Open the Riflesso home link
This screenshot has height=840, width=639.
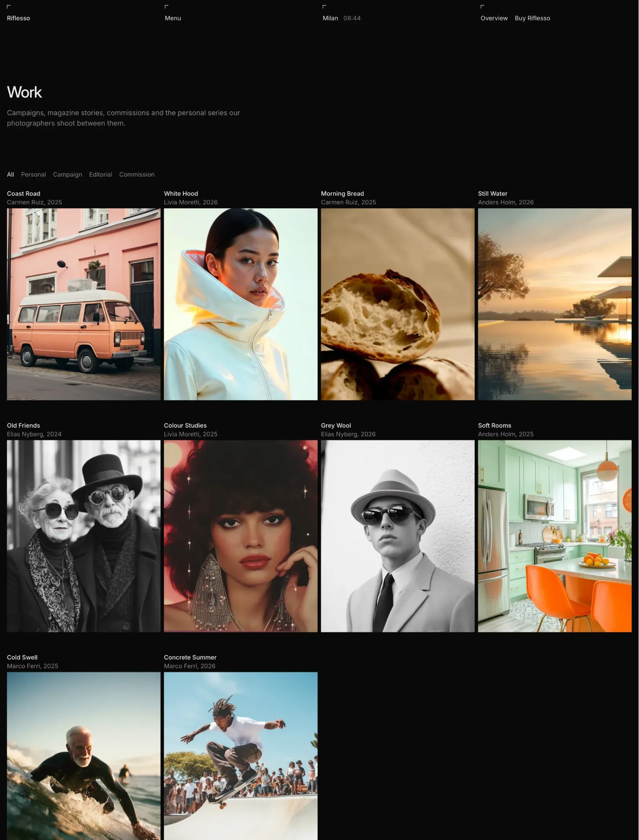pyautogui.click(x=18, y=18)
